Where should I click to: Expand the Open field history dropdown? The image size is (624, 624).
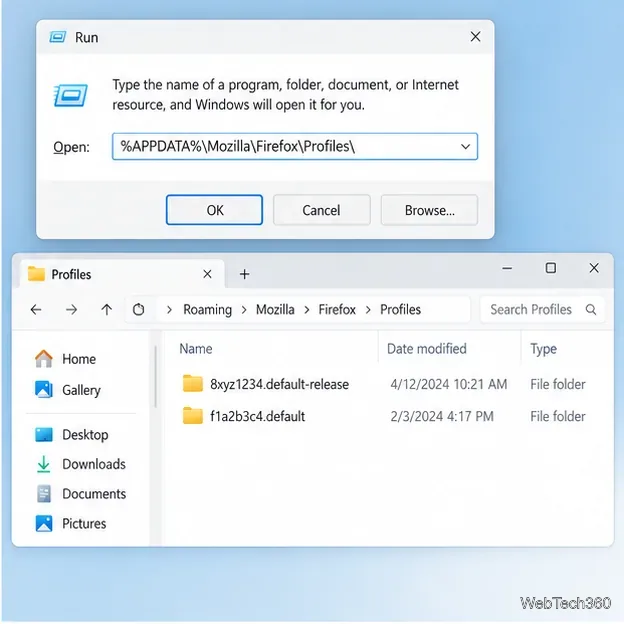[x=465, y=146]
